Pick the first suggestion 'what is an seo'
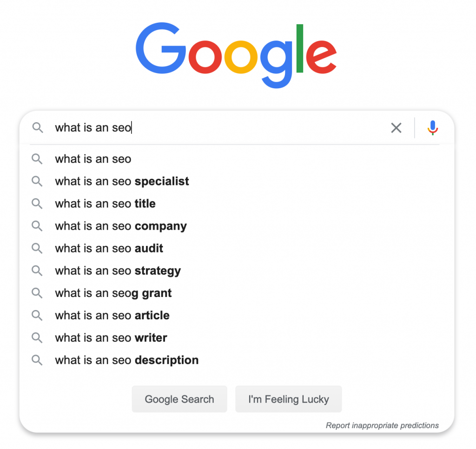 [x=234, y=159]
